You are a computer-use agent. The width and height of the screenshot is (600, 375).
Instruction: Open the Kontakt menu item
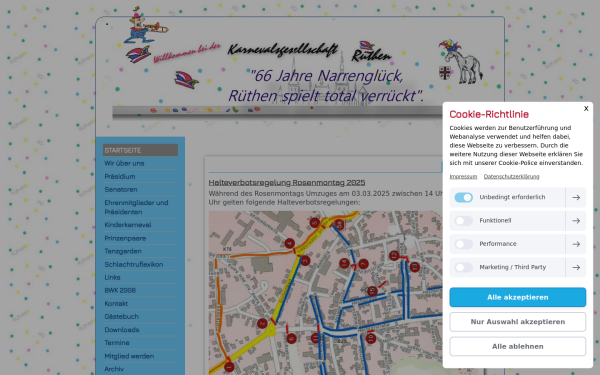coord(140,303)
